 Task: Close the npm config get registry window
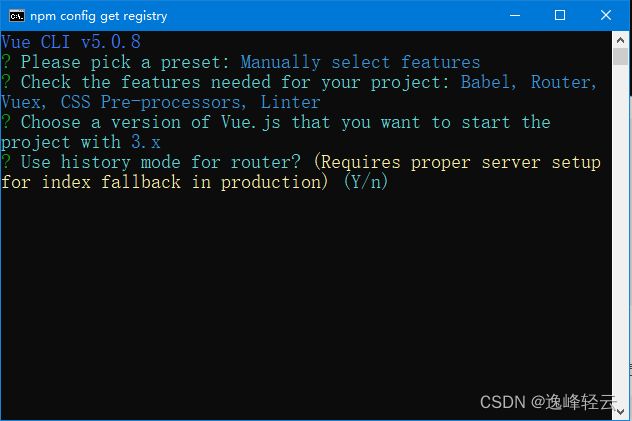tap(606, 15)
